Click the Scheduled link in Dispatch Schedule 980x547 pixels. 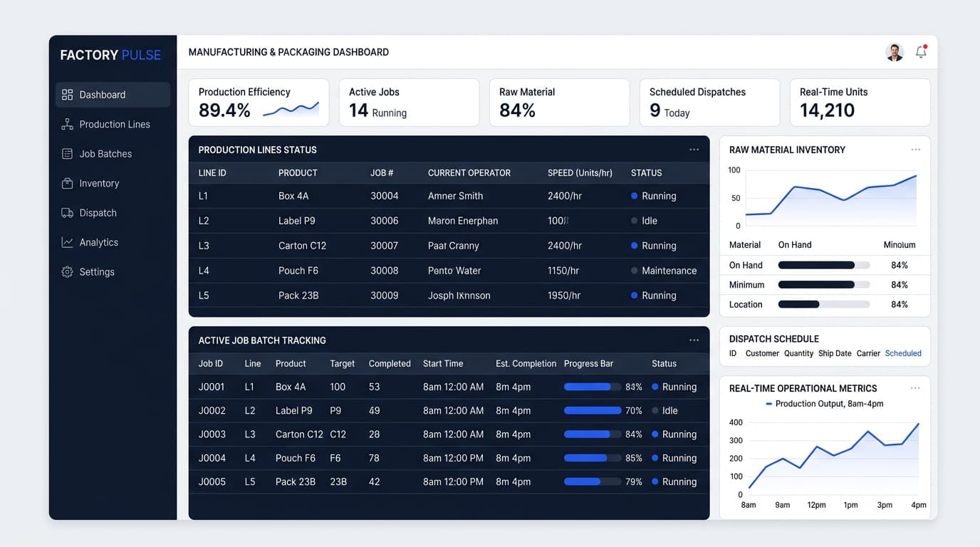(x=903, y=353)
